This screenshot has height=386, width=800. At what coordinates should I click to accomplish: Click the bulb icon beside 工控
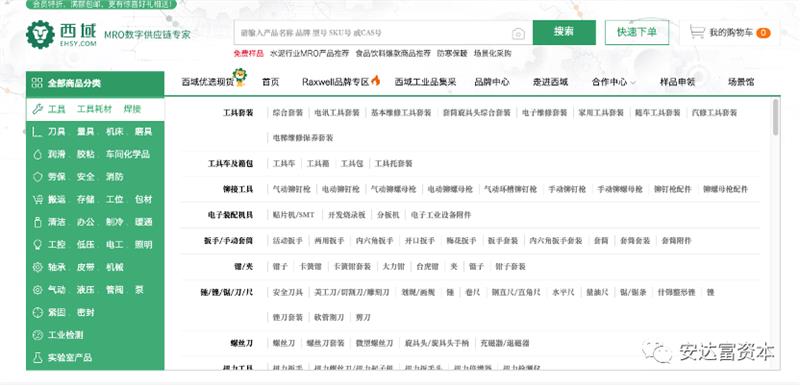pos(37,245)
